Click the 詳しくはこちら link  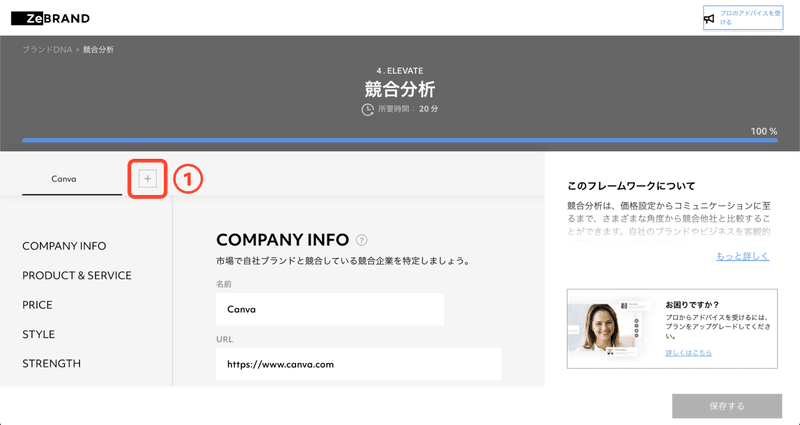click(688, 353)
